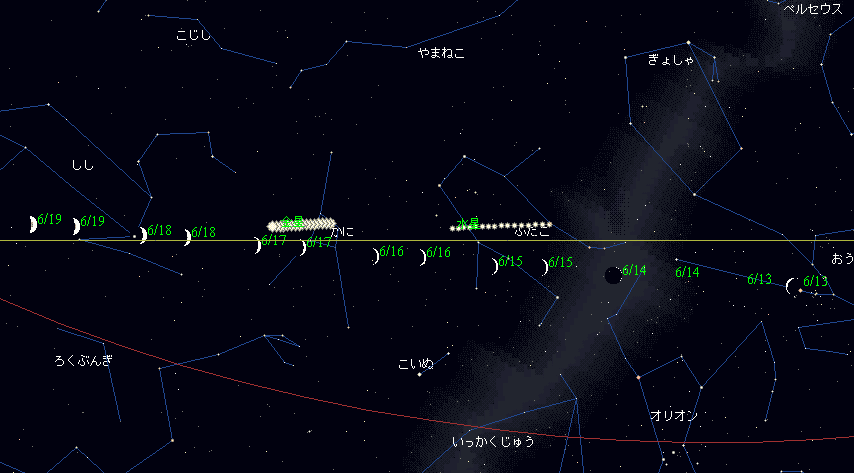Viewport: 854px width, 473px height.
Task: Click the dark new moon disc beside 6/14
Action: [612, 275]
